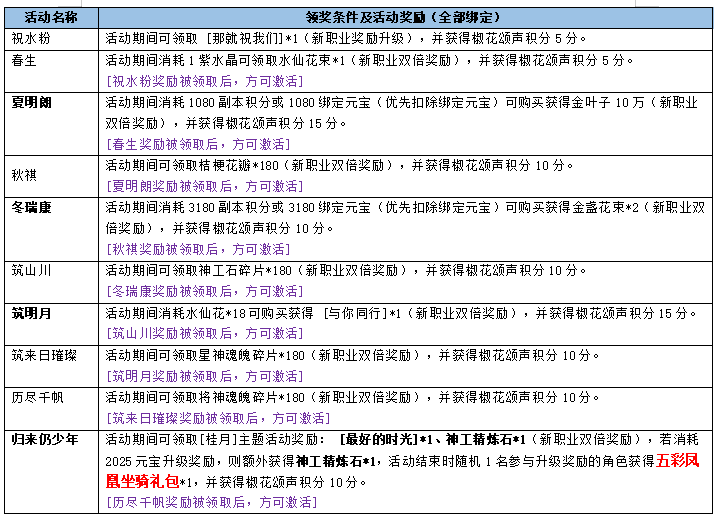Screen dimensions: 720x520
Task: Click the line about 紫水晶 and 水仙花束
Action: click(369, 60)
